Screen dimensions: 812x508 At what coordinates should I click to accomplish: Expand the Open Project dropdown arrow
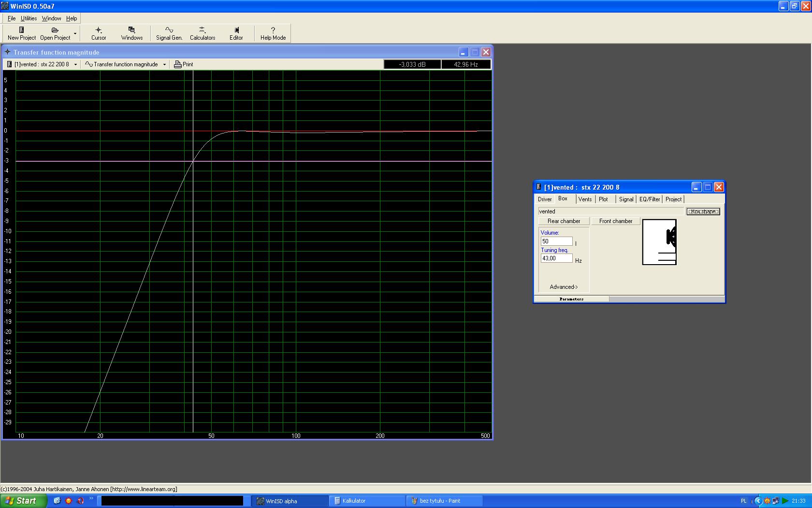[x=75, y=33]
